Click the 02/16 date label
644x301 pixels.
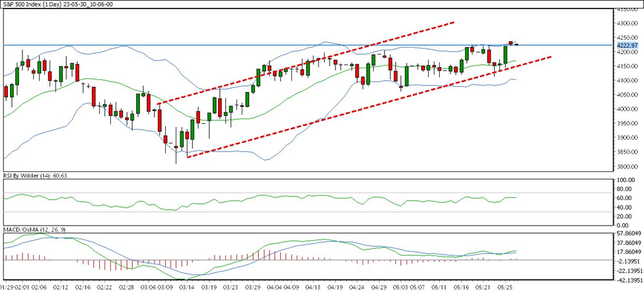83,288
